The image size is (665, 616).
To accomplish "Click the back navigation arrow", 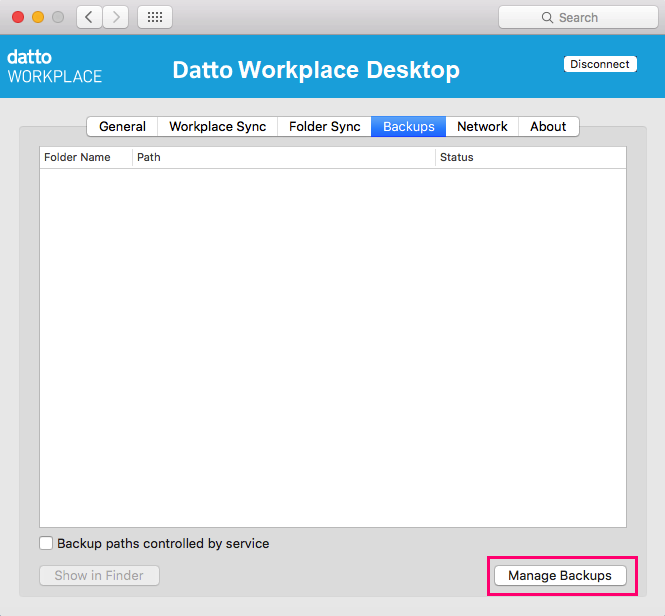I will [89, 17].
